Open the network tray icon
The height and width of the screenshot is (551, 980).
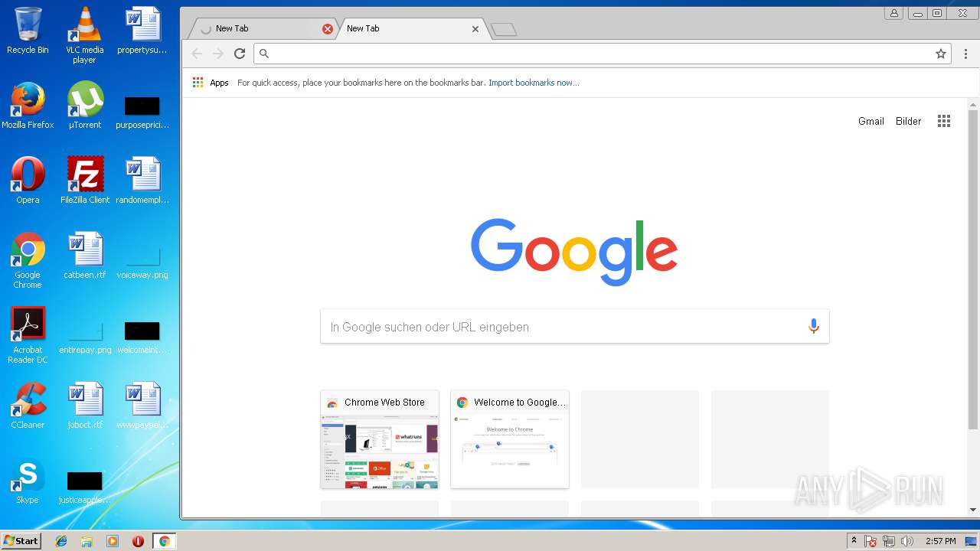[889, 541]
